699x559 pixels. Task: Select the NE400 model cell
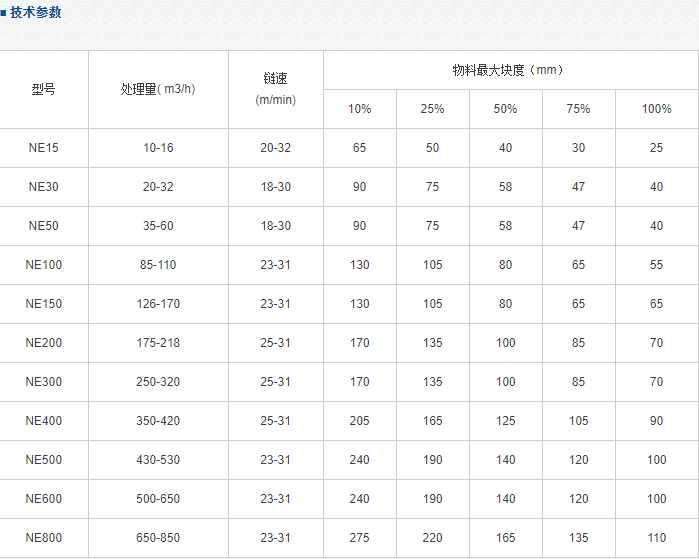pos(44,421)
